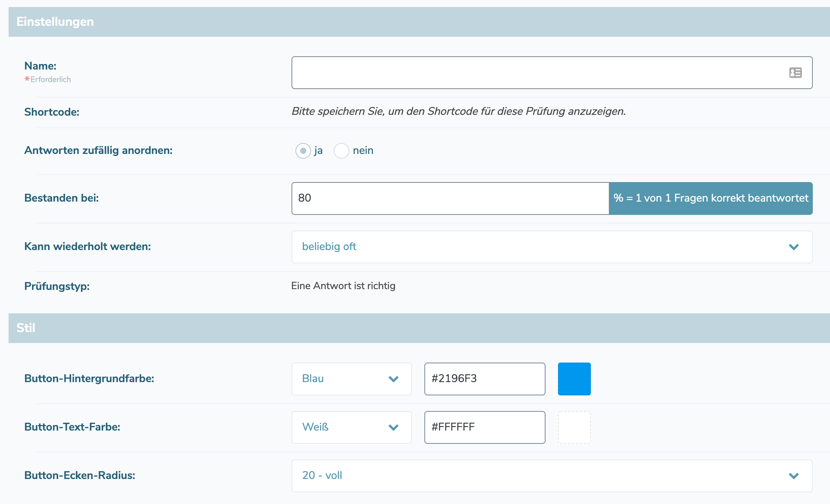Click the Stil section header

click(x=26, y=328)
